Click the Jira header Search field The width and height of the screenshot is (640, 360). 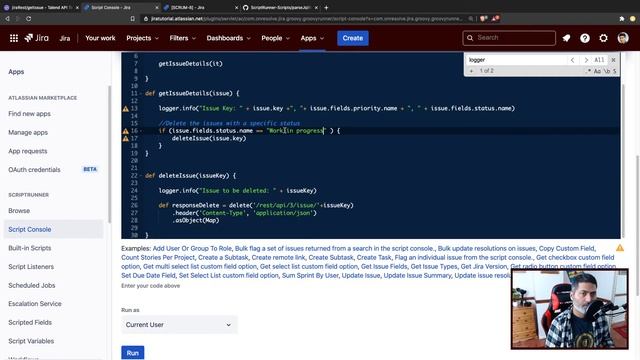(x=509, y=38)
